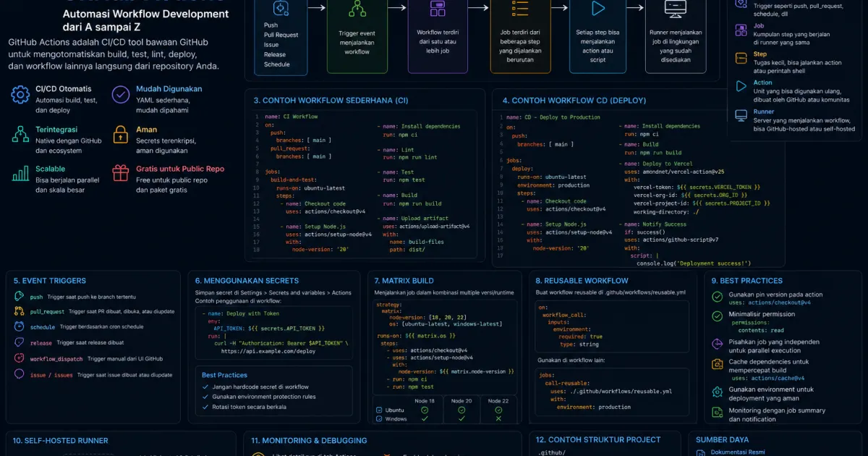Image resolution: width=868 pixels, height=456 pixels.
Task: Click the Gratis untuk Public Repo gift icon
Action: point(120,173)
